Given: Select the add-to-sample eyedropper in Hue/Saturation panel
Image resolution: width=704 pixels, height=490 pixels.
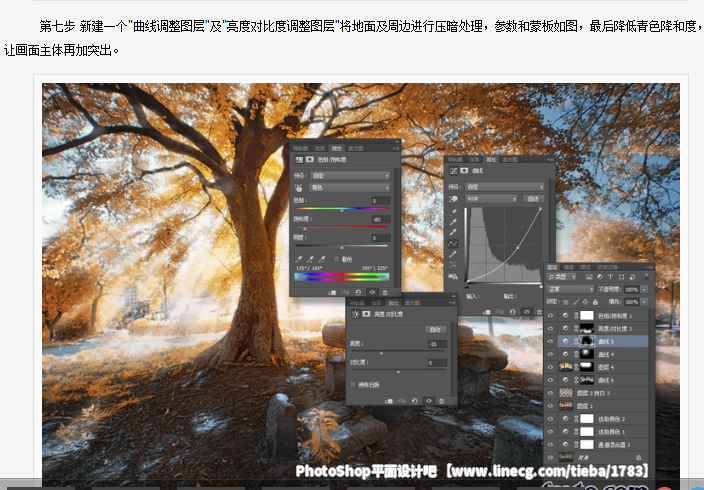Looking at the screenshot, I should pos(310,259).
